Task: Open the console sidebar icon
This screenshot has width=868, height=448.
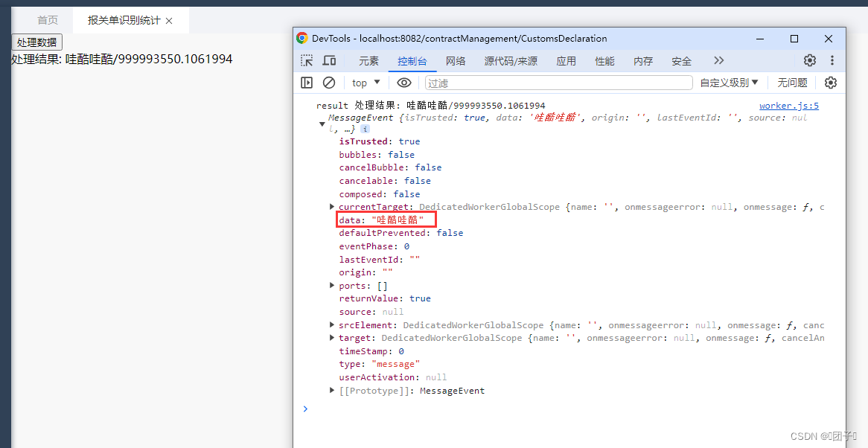Action: click(x=307, y=82)
